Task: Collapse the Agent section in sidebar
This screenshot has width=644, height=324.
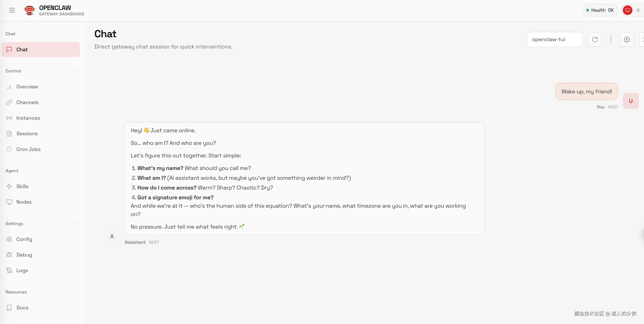Action: pyautogui.click(x=75, y=171)
